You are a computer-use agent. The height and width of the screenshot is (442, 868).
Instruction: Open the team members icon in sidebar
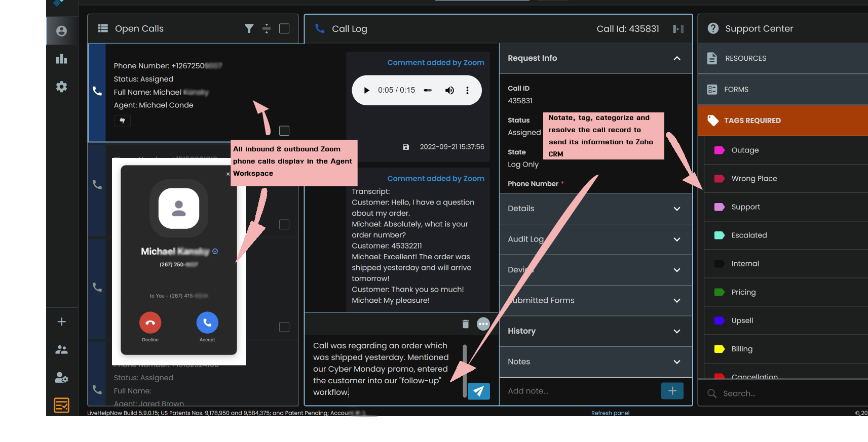pyautogui.click(x=61, y=349)
